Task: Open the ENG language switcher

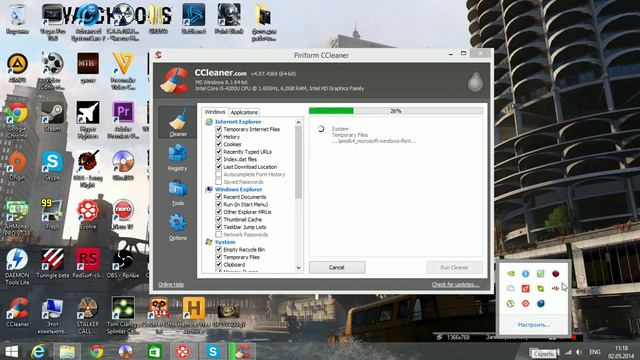Action: [595, 352]
